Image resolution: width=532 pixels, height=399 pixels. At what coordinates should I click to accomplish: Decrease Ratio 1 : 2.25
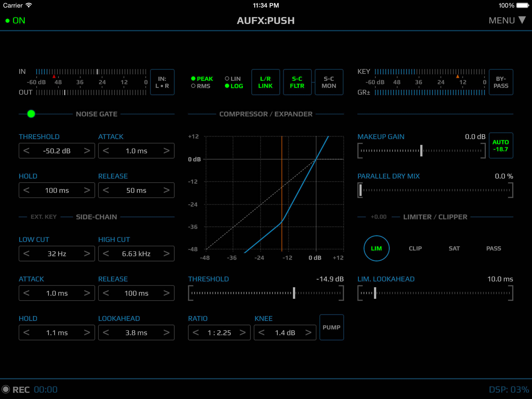point(196,332)
